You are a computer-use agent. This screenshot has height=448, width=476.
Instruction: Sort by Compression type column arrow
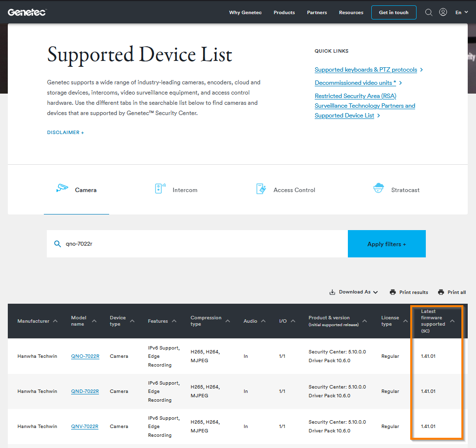[x=228, y=321]
